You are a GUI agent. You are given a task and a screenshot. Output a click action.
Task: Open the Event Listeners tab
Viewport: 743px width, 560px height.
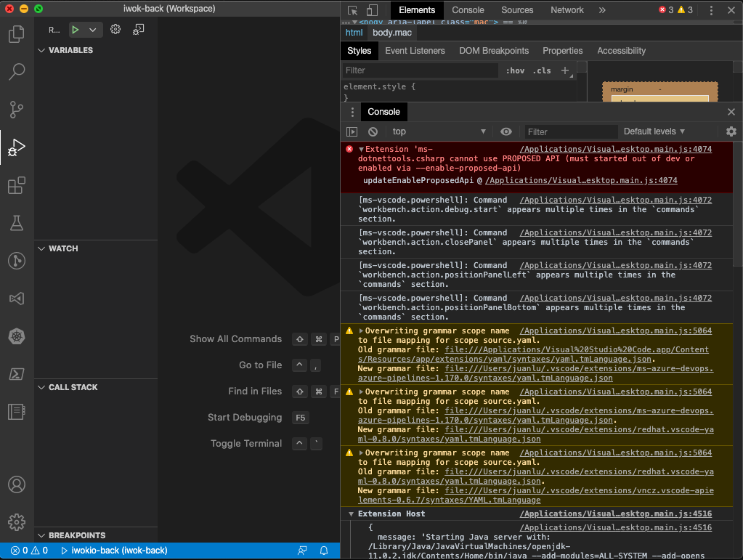pyautogui.click(x=415, y=51)
